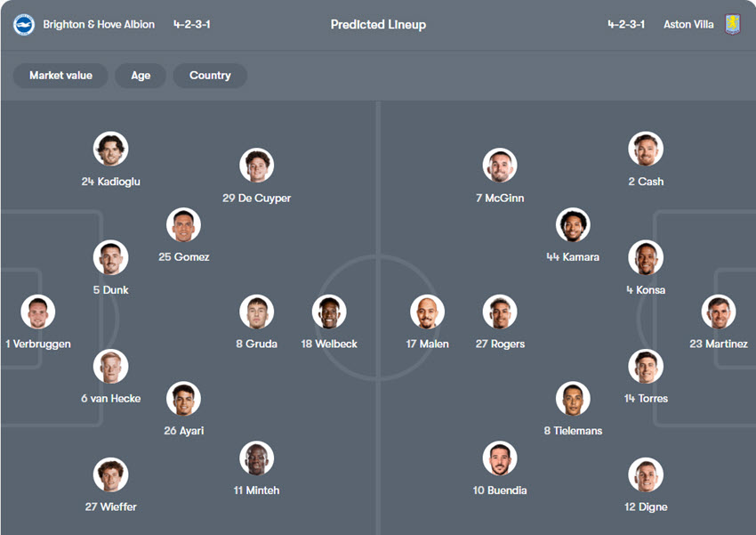Click the Aston Villa club crest
Viewport: 756px width, 535px height.
[x=732, y=25]
